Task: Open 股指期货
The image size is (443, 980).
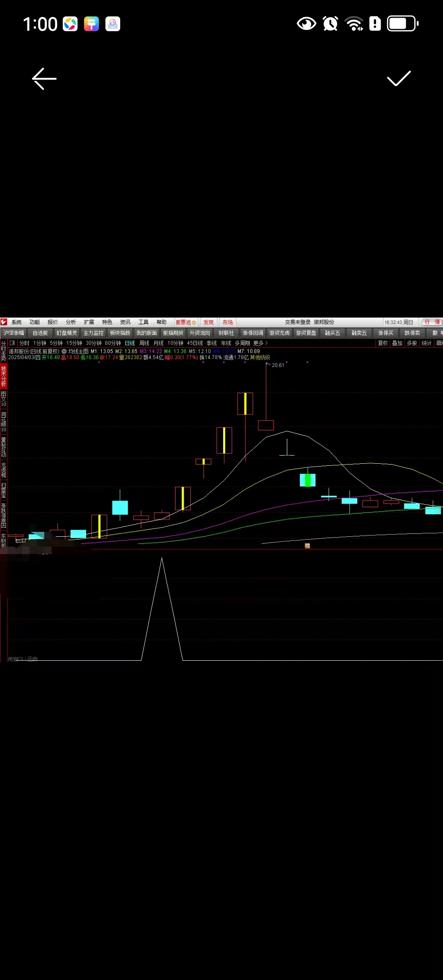Action: point(173,333)
